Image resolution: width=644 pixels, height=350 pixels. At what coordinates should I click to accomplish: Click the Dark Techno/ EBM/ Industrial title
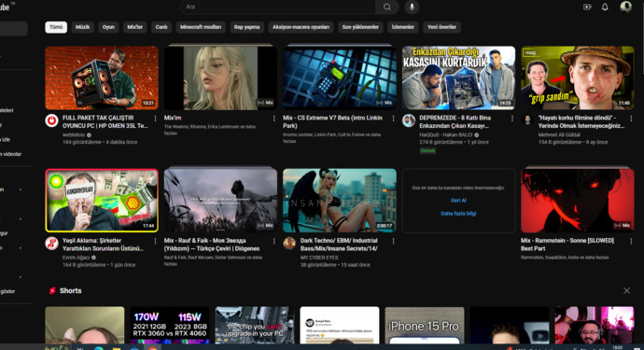click(x=339, y=245)
